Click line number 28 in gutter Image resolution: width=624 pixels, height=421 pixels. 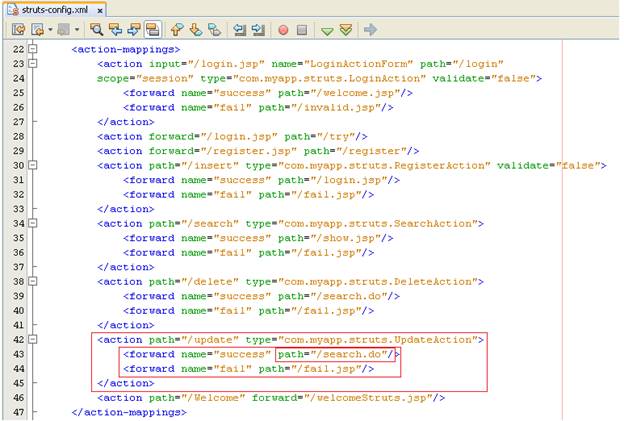(18, 136)
